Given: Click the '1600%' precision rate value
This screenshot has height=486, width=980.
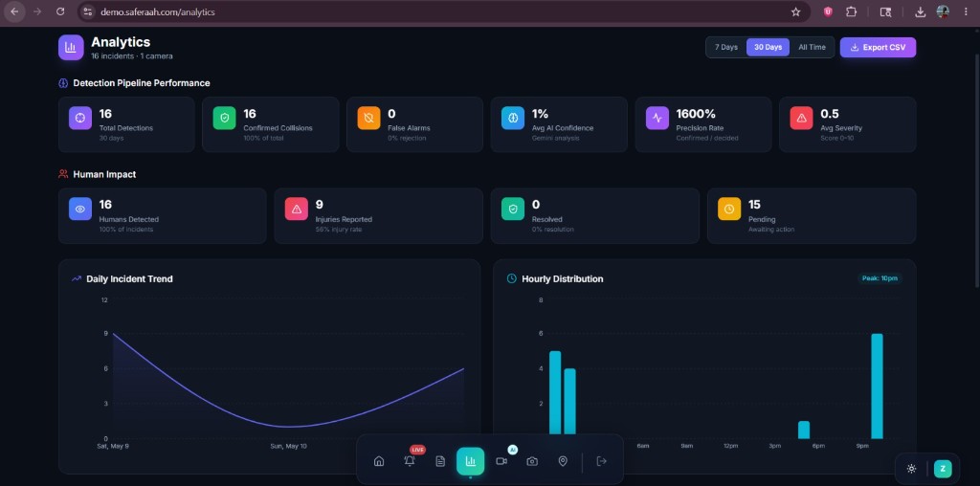Looking at the screenshot, I should pyautogui.click(x=696, y=114).
